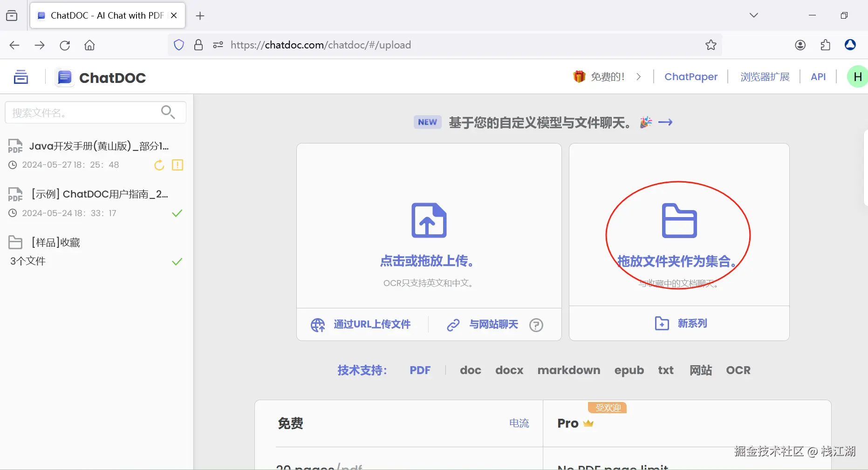Click the 'epub' format label

tap(629, 370)
